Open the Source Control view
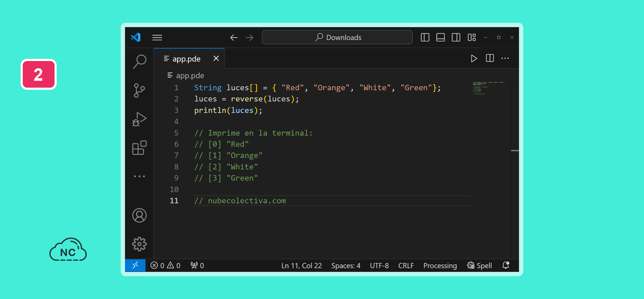This screenshot has width=644, height=299. pyautogui.click(x=139, y=90)
